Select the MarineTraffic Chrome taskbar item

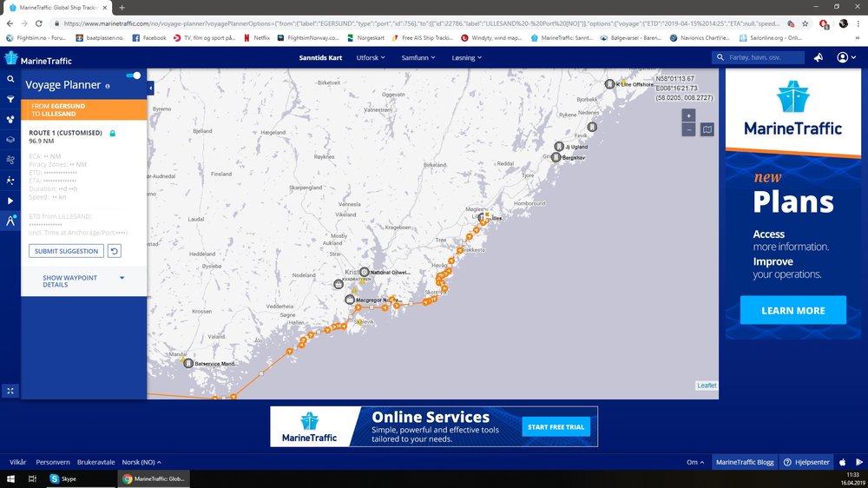[154, 478]
